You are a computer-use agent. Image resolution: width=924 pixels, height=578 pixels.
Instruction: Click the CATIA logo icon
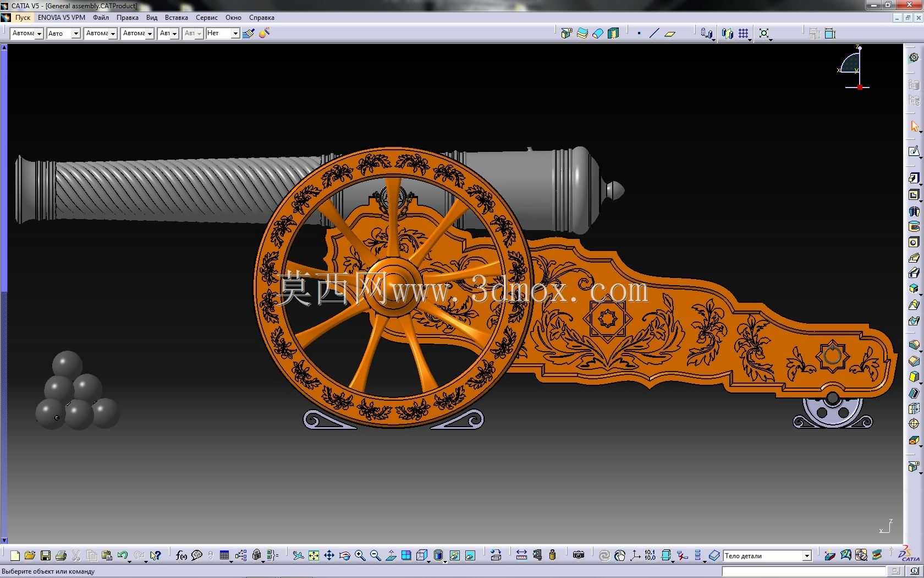[909, 553]
